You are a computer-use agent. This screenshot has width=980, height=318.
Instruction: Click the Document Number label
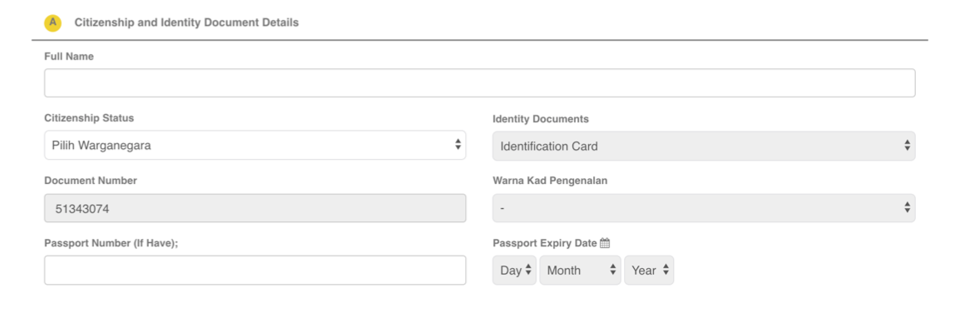point(91,181)
